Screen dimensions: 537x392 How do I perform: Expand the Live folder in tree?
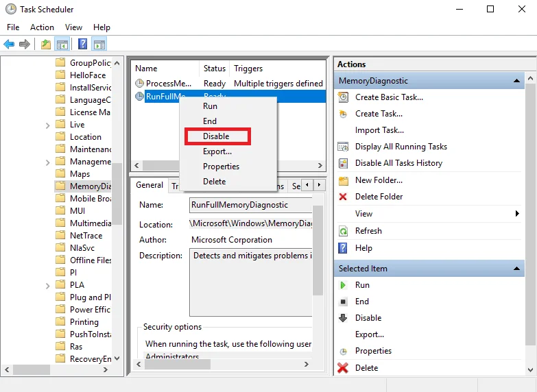pyautogui.click(x=47, y=125)
